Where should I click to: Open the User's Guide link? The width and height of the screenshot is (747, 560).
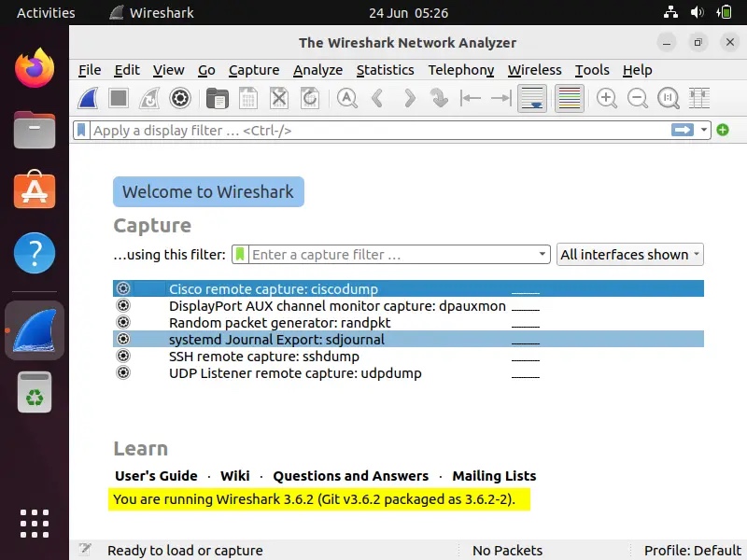156,475
